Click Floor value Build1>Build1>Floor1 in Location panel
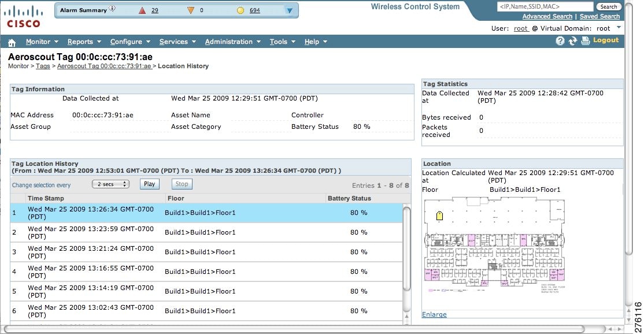The image size is (644, 334). point(525,190)
